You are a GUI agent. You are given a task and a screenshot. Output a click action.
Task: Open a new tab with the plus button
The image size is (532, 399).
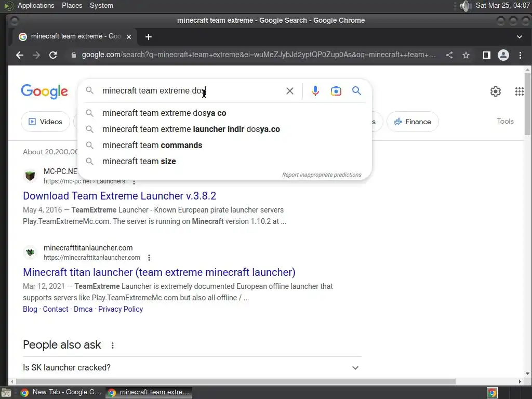pos(148,37)
